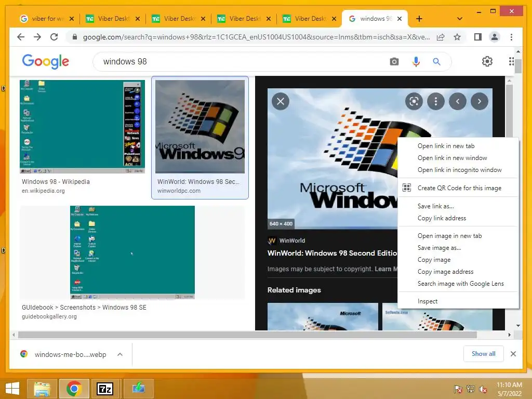Open 'GUIdebook > Screenshots > Windows 98 SE' link
The width and height of the screenshot is (532, 399).
point(84,308)
